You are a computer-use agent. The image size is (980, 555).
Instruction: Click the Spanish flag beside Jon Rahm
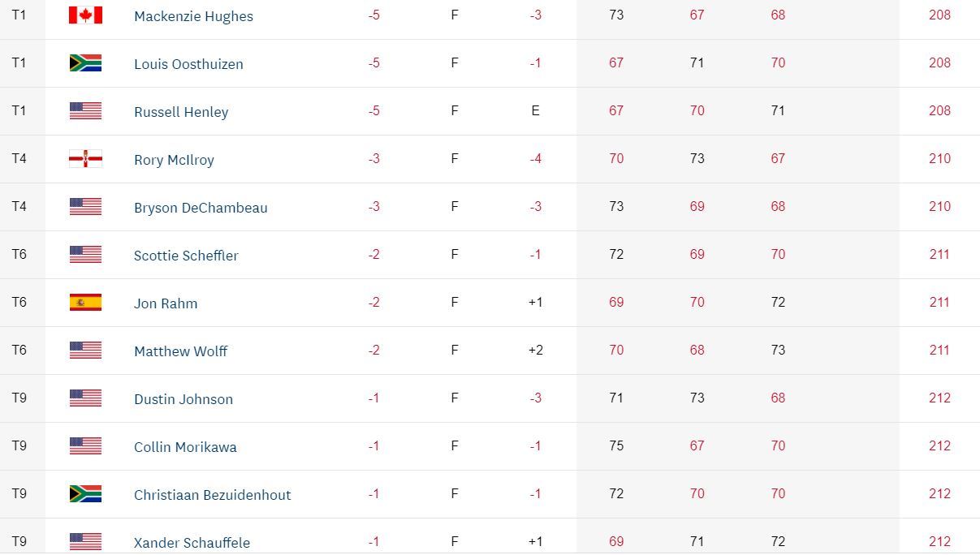(85, 303)
